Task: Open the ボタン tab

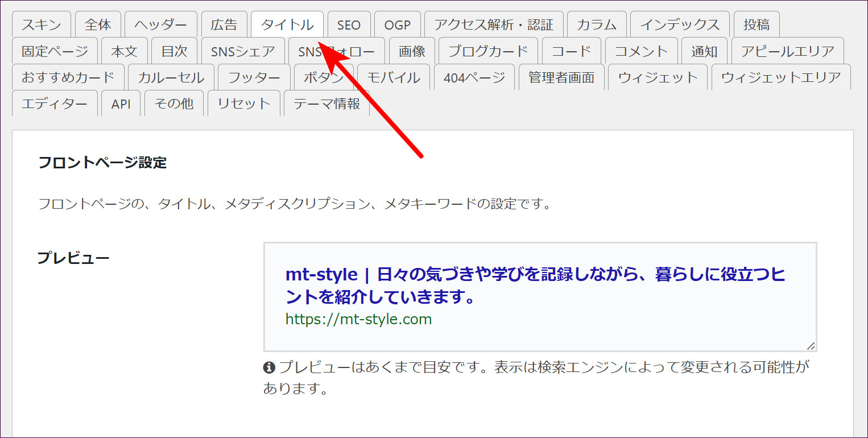Action: (x=324, y=77)
